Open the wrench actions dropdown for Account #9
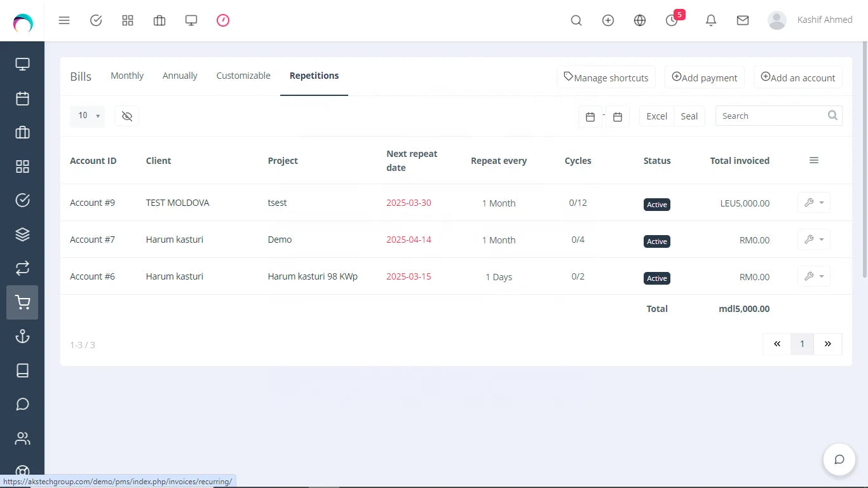The width and height of the screenshot is (868, 488). click(814, 203)
